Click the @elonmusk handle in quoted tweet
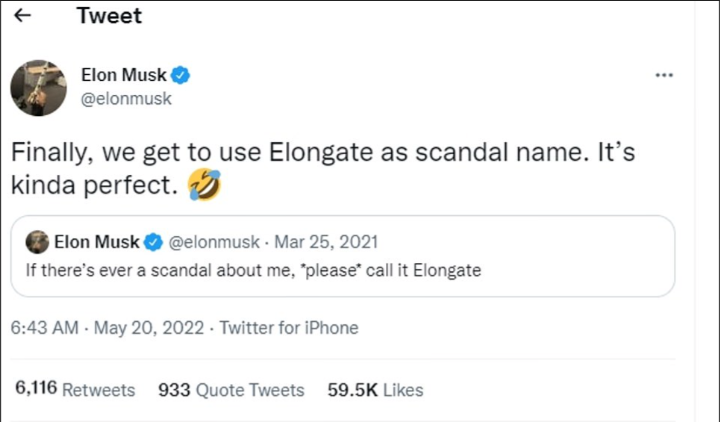Screen dimensions: 720x422 click(x=214, y=242)
